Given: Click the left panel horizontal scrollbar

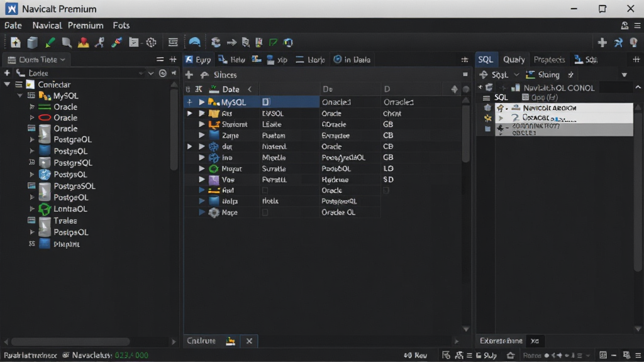Looking at the screenshot, I should coord(70,341).
